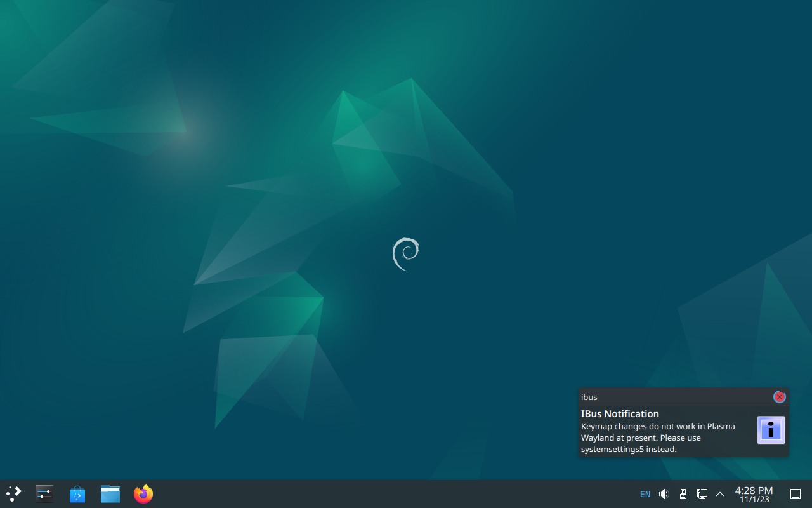Open the Discover software store
812x508 pixels.
click(77, 493)
